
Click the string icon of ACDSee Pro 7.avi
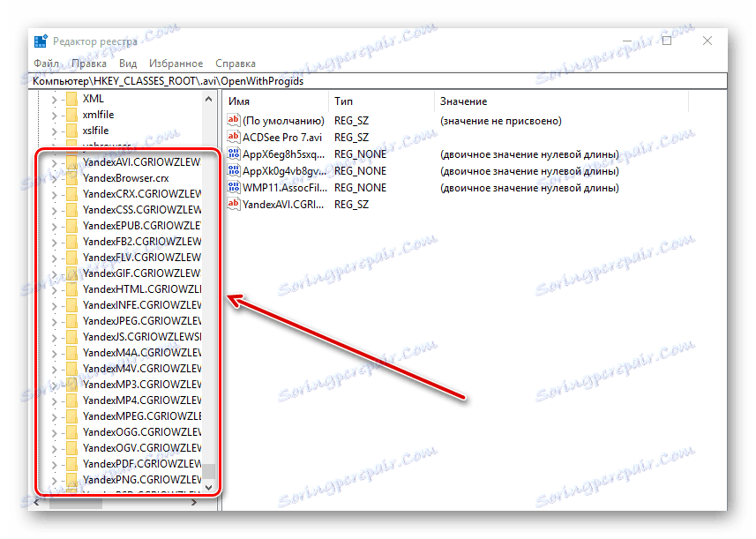234,137
